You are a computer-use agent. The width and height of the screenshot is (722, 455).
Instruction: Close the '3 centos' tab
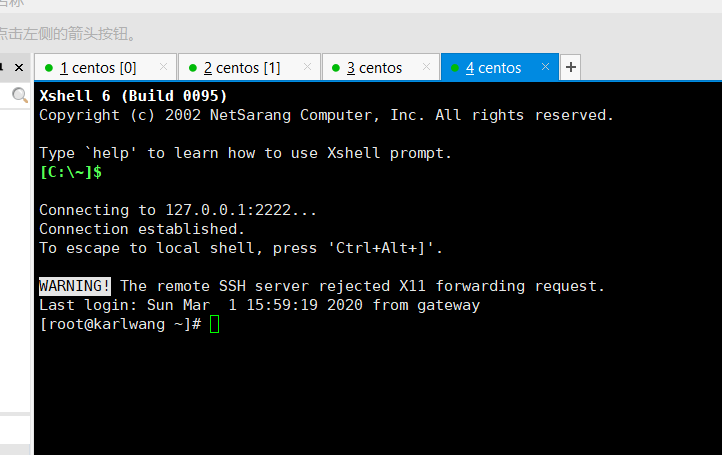(426, 67)
